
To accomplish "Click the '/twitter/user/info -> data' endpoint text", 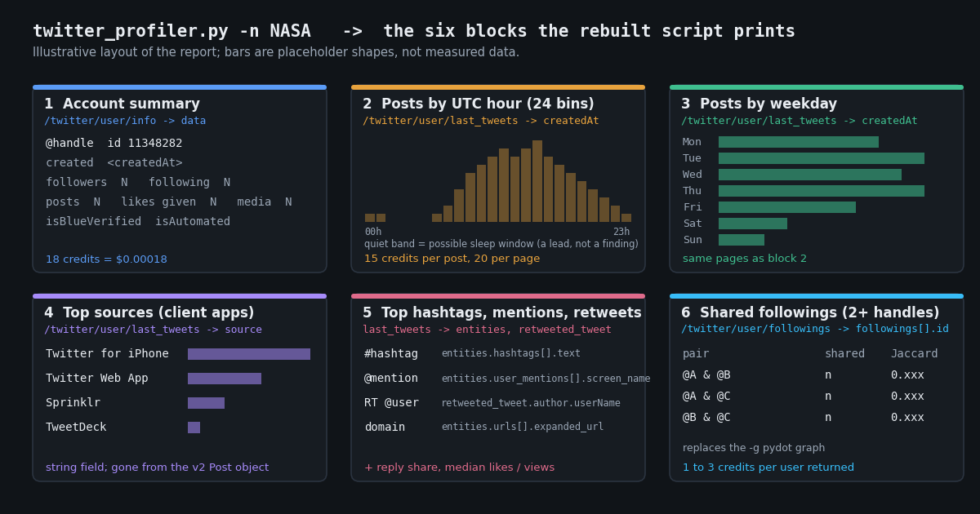I will [x=125, y=121].
